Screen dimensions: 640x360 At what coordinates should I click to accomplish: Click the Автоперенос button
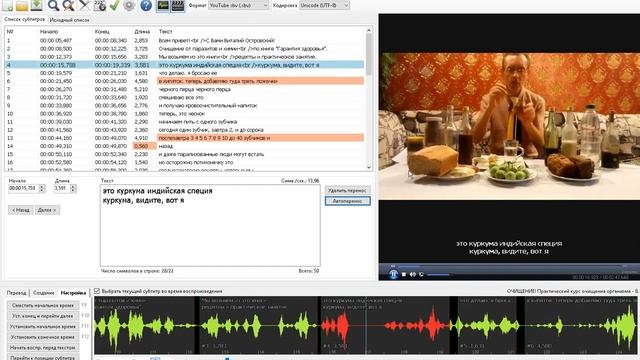pos(347,201)
